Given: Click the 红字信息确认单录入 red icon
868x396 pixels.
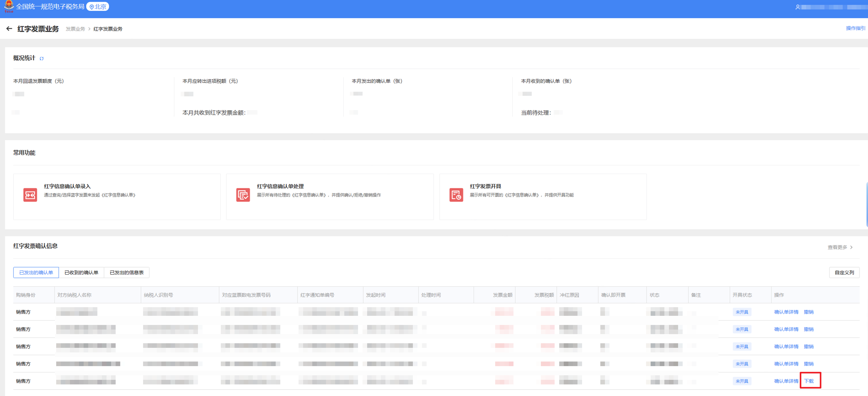Looking at the screenshot, I should point(30,195).
